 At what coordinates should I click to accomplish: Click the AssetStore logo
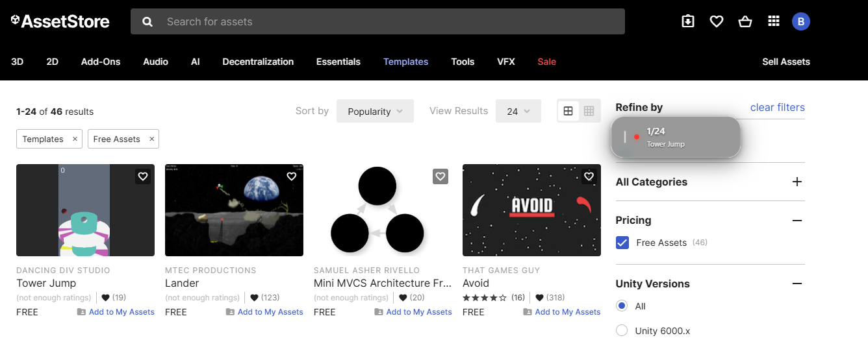[60, 21]
